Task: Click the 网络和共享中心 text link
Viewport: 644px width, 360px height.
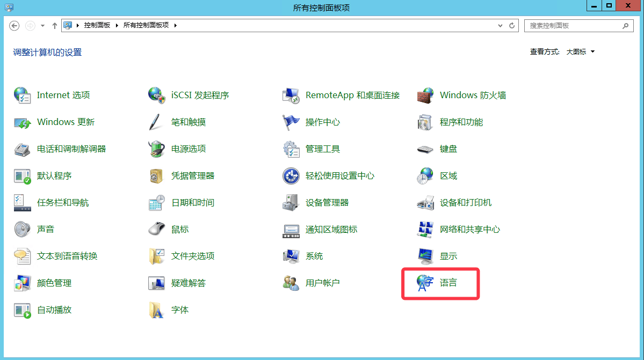Action: [470, 229]
